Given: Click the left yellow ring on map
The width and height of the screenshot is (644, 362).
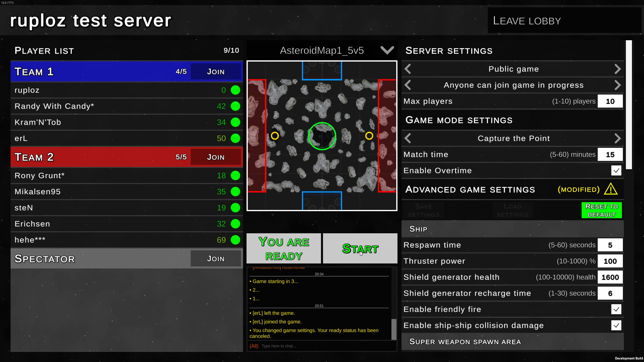Looking at the screenshot, I should [x=275, y=136].
